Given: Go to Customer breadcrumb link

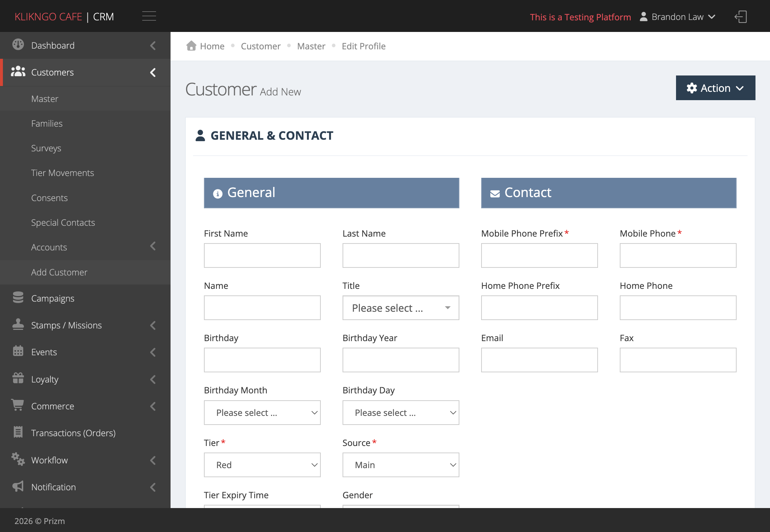Looking at the screenshot, I should (261, 46).
